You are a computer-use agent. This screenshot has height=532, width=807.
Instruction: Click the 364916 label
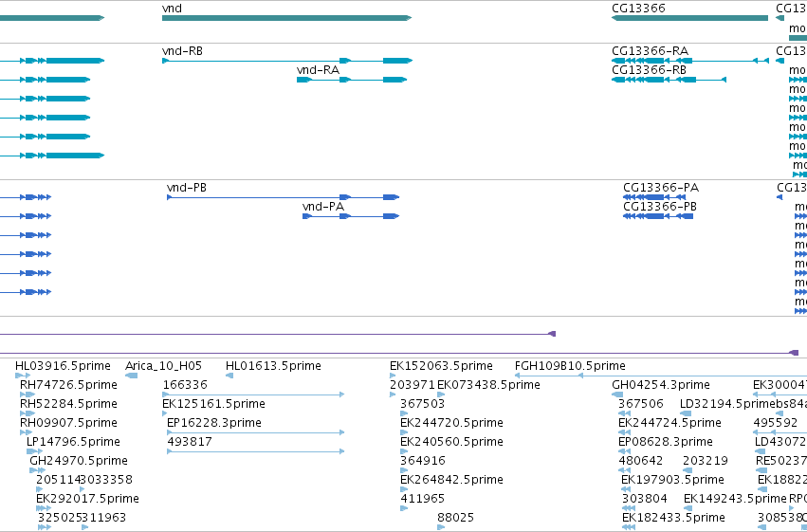(423, 461)
